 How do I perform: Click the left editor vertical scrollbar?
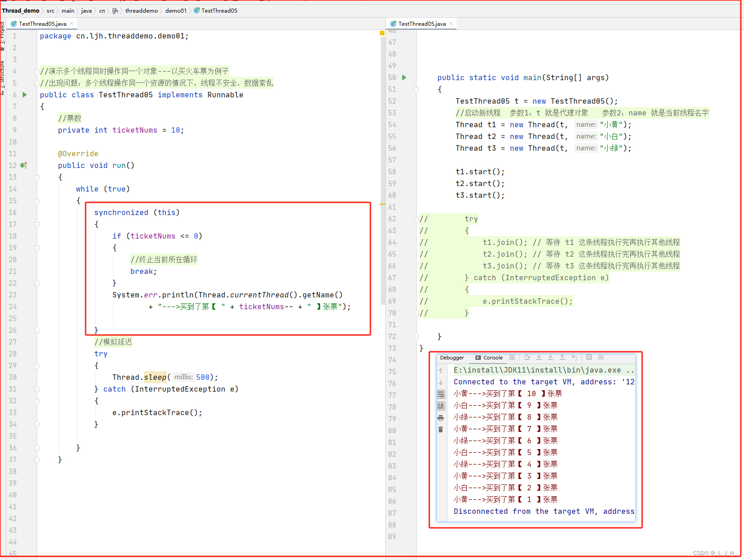383,170
